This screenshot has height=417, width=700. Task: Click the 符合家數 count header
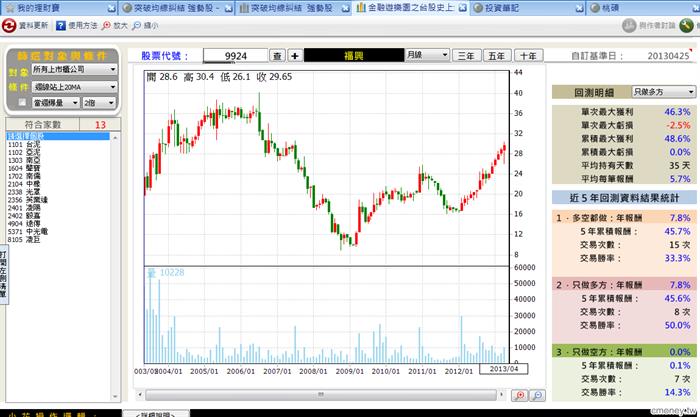pos(43,125)
